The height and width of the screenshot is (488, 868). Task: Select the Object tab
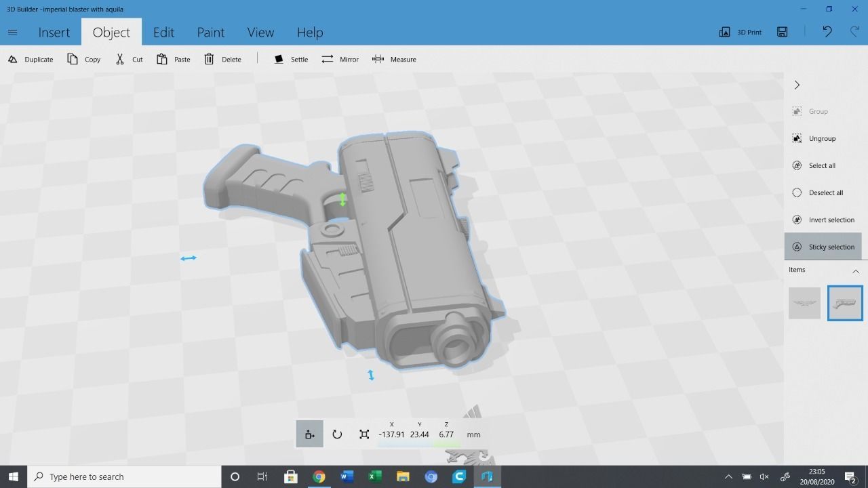tap(111, 32)
